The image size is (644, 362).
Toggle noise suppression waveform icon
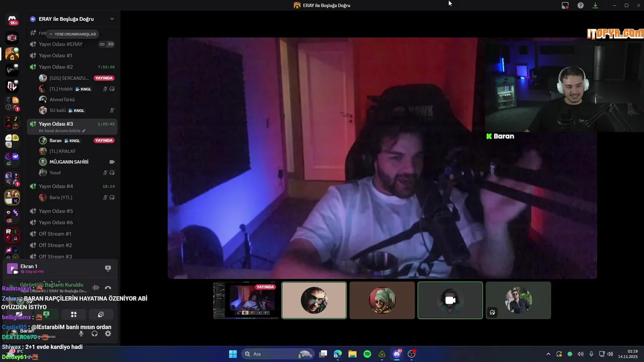[x=96, y=288]
